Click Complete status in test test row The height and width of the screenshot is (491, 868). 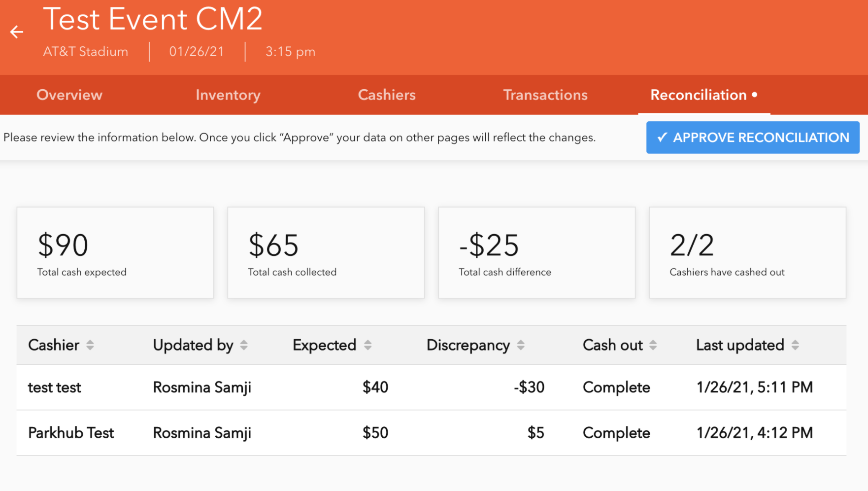(616, 387)
